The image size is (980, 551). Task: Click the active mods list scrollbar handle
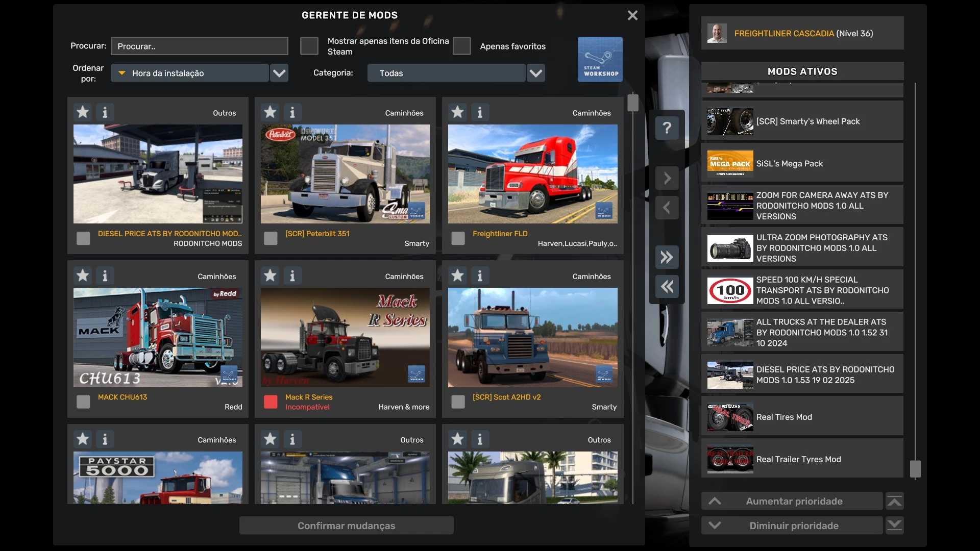click(x=915, y=468)
